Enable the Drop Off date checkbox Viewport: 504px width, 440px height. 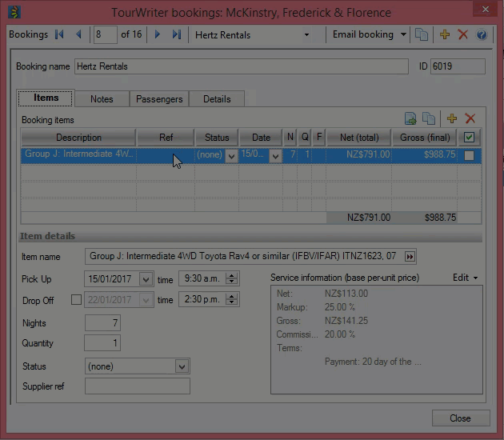coord(76,300)
